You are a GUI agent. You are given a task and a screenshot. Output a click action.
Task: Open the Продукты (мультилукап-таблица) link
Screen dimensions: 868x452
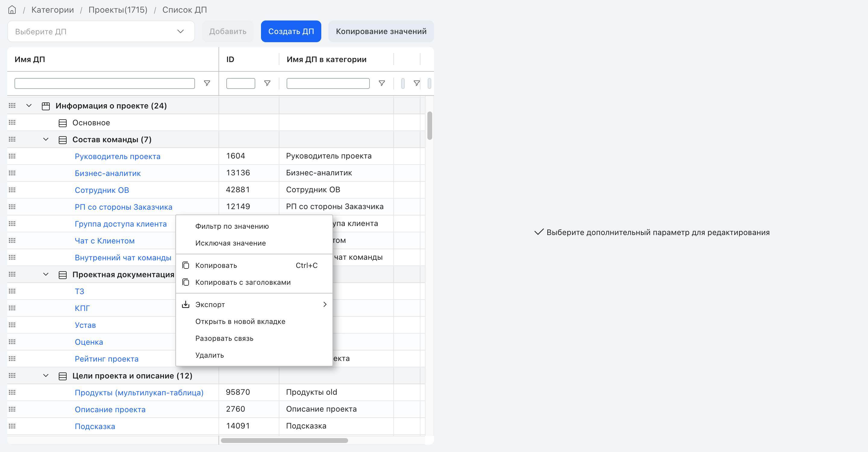(x=139, y=393)
